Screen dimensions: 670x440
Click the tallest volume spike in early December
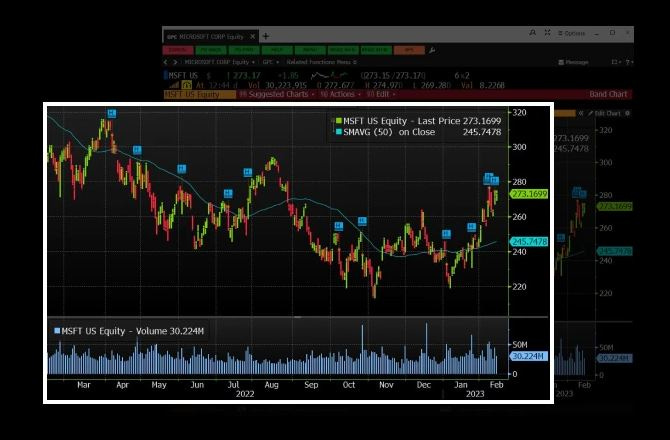point(426,348)
